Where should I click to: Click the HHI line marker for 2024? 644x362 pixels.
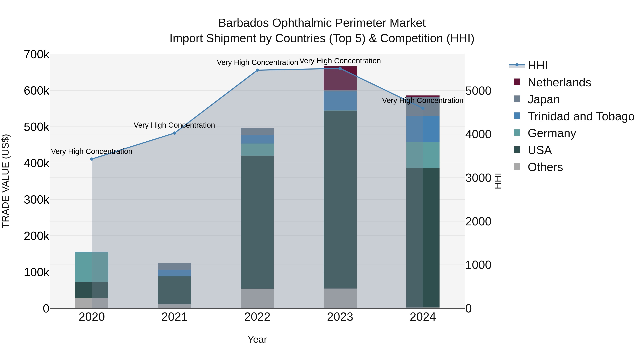423,109
